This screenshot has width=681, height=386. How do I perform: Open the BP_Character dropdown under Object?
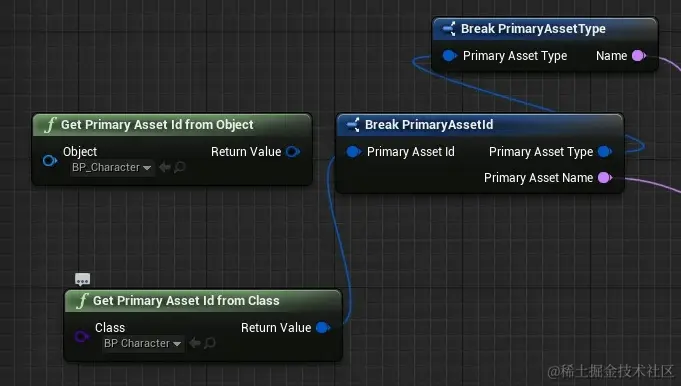[x=112, y=168]
